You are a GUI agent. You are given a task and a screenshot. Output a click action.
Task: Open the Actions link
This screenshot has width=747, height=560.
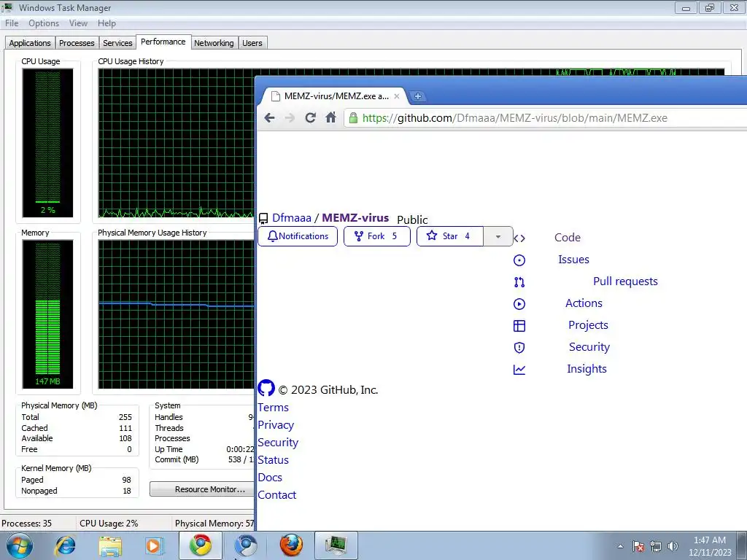tap(584, 303)
